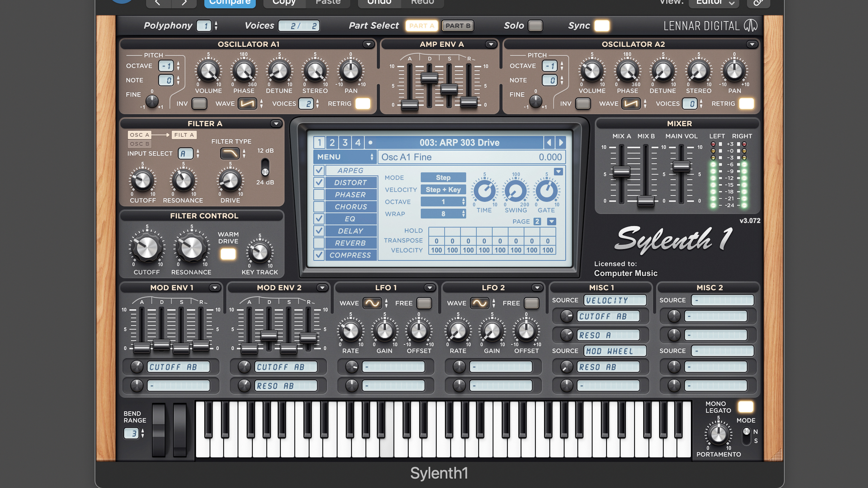The width and height of the screenshot is (868, 488).
Task: Adjust the Mixer MIX A fader
Action: click(x=621, y=171)
